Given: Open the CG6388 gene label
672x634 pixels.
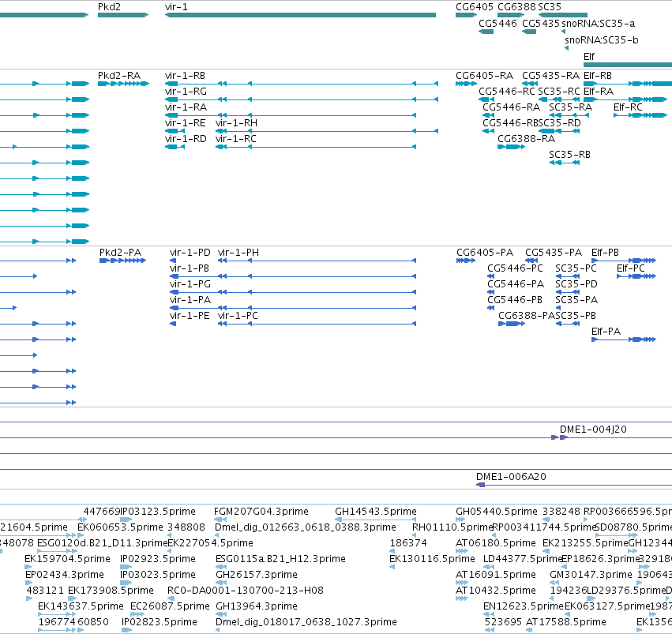Looking at the screenshot, I should click(516, 7).
